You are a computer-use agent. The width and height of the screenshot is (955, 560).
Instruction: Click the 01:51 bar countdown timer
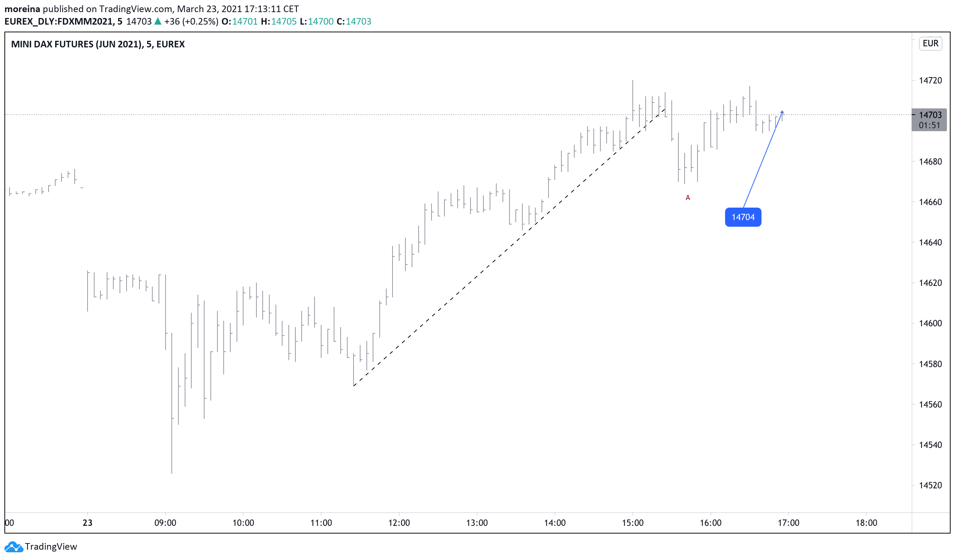click(x=929, y=125)
